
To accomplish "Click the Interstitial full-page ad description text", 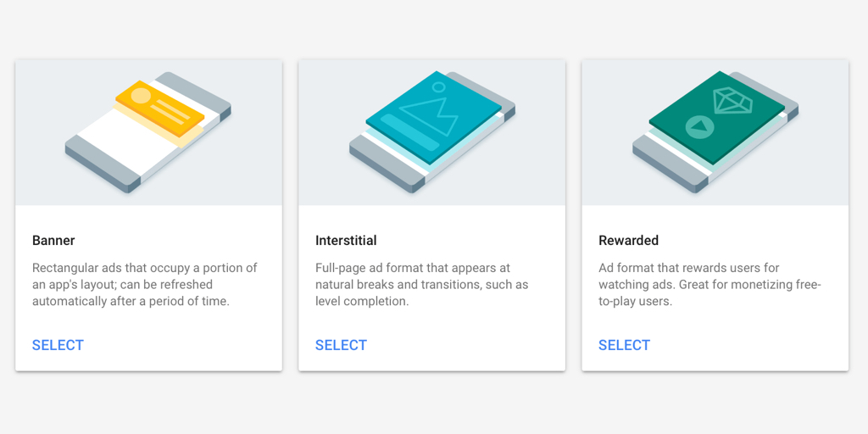I will click(422, 285).
